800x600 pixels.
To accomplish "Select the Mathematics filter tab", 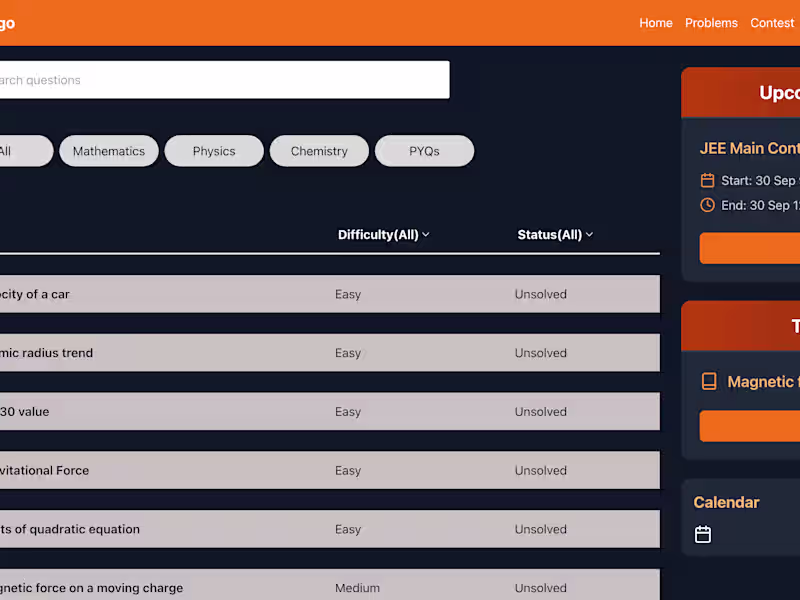I will pos(109,151).
